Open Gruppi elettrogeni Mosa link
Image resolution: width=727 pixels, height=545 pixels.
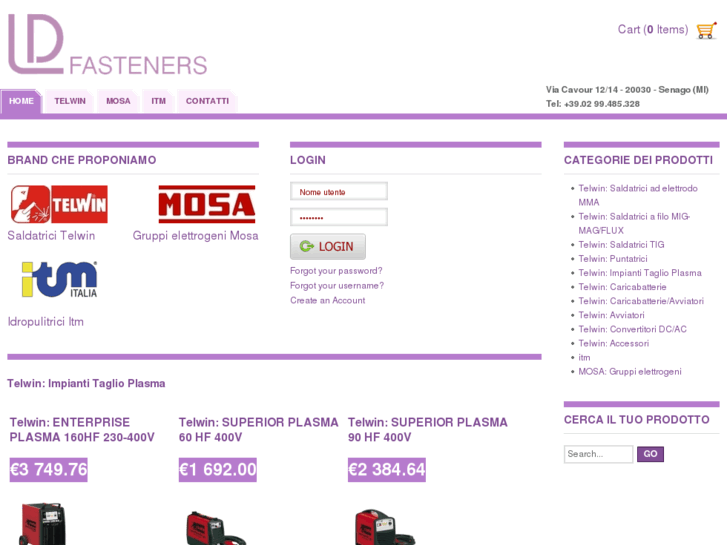[196, 236]
